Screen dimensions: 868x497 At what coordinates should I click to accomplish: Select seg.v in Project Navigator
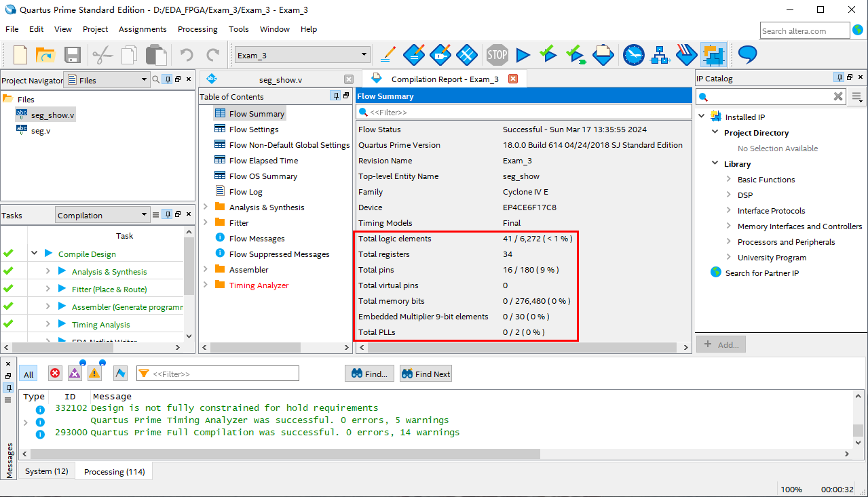(40, 130)
